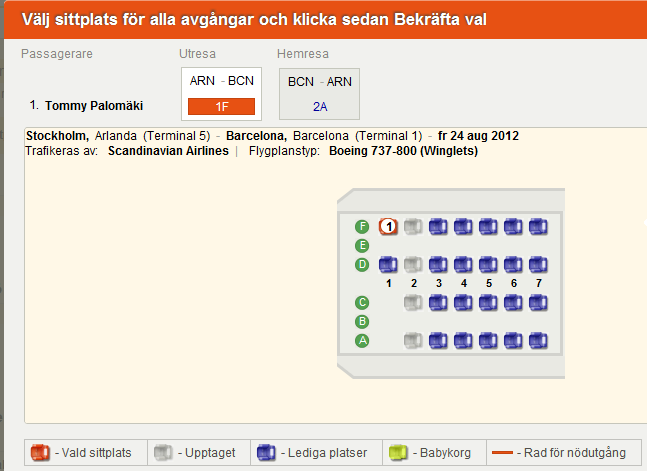Click the row F label
This screenshot has height=471, width=647.
[362, 226]
